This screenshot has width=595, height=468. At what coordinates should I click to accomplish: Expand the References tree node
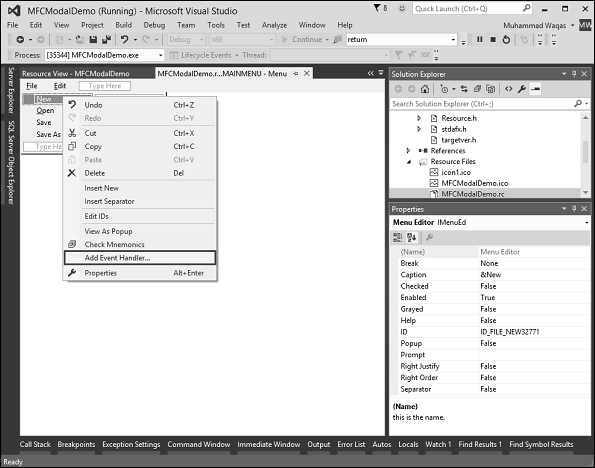point(408,151)
